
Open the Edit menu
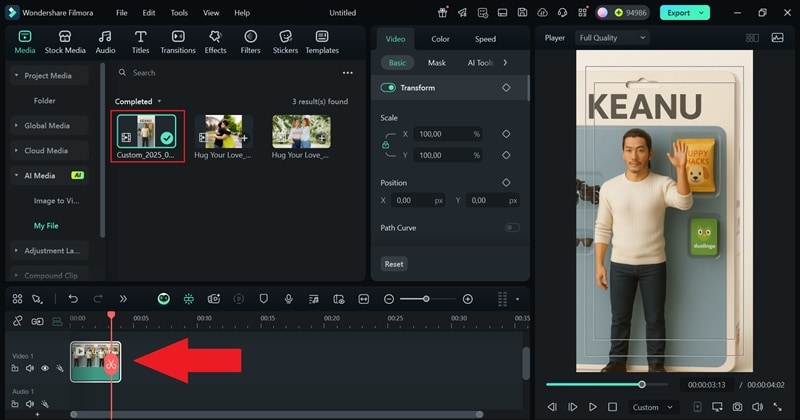(x=148, y=13)
